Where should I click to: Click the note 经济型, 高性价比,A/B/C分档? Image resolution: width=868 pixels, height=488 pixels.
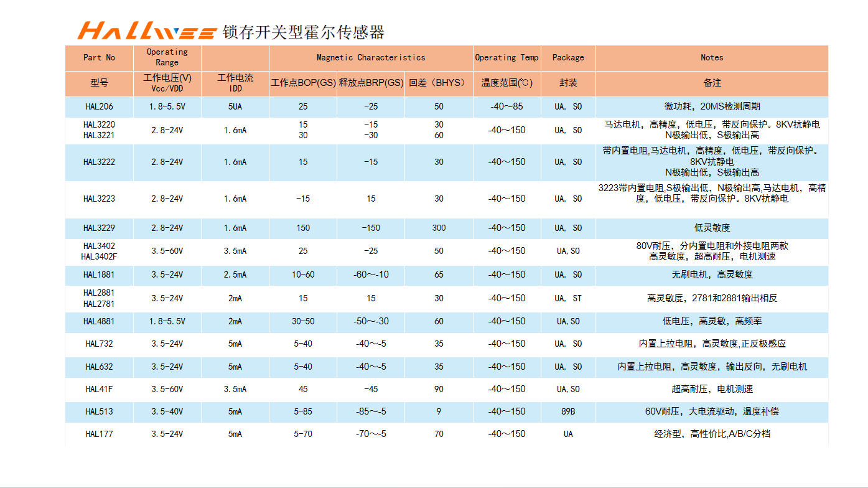[x=712, y=434]
